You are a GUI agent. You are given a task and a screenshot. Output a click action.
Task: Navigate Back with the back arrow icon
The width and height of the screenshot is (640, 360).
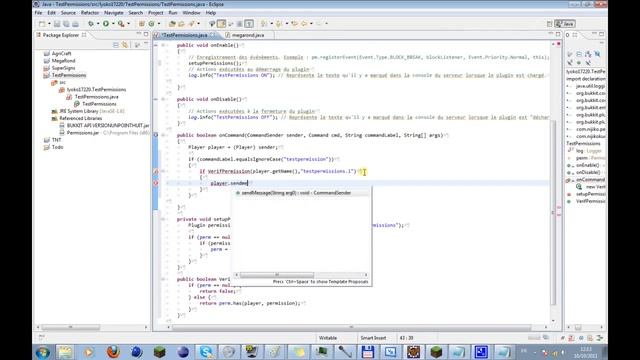[x=304, y=24]
